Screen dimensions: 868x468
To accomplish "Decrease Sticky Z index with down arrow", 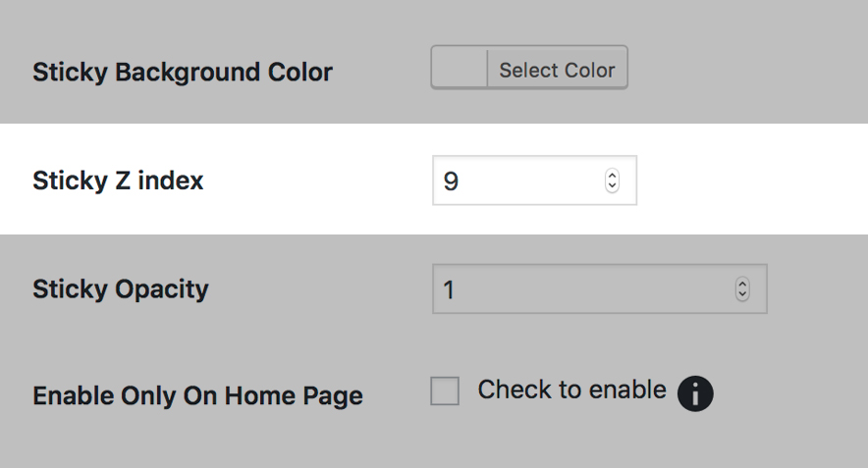I will 613,186.
